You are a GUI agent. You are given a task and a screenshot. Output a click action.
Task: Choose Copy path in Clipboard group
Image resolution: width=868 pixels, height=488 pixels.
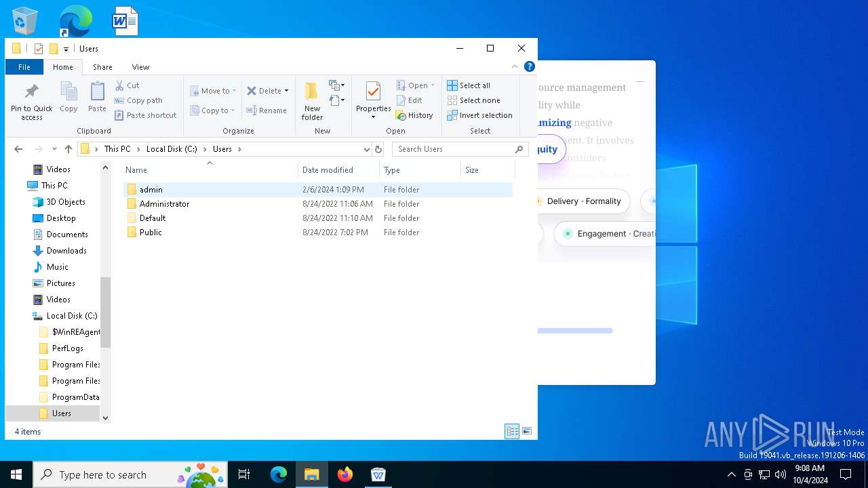(138, 100)
